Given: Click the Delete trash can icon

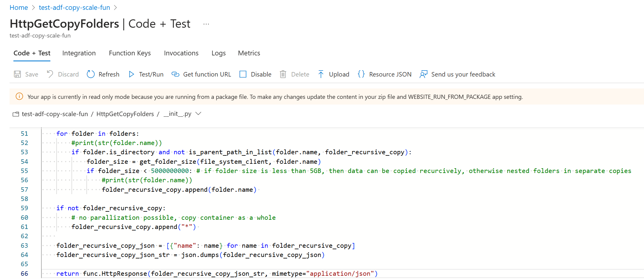Looking at the screenshot, I should click(x=283, y=74).
